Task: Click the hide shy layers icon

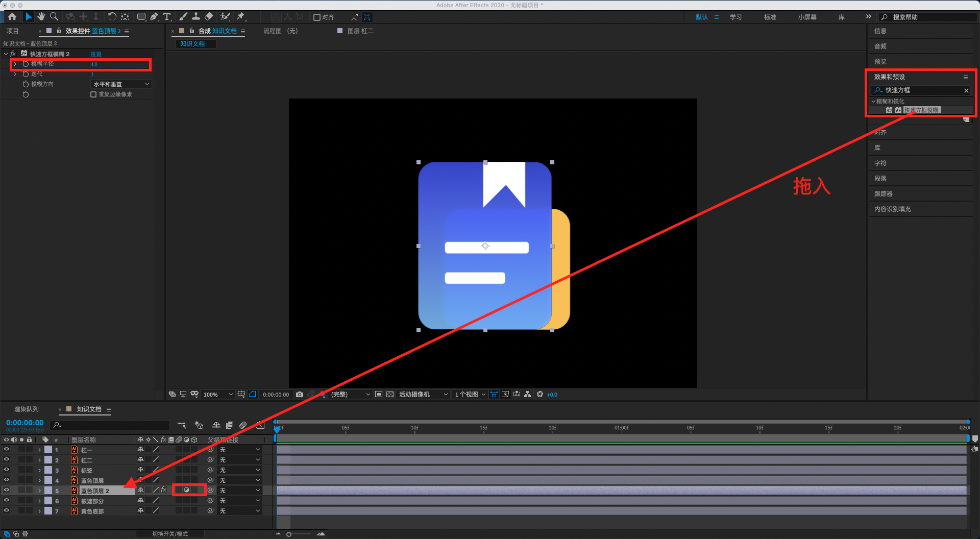Action: click(x=216, y=425)
